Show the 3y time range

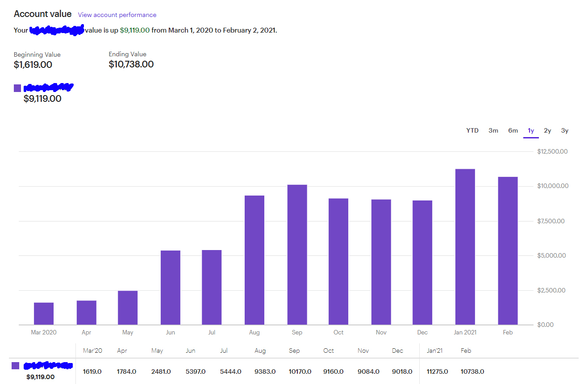tap(565, 130)
